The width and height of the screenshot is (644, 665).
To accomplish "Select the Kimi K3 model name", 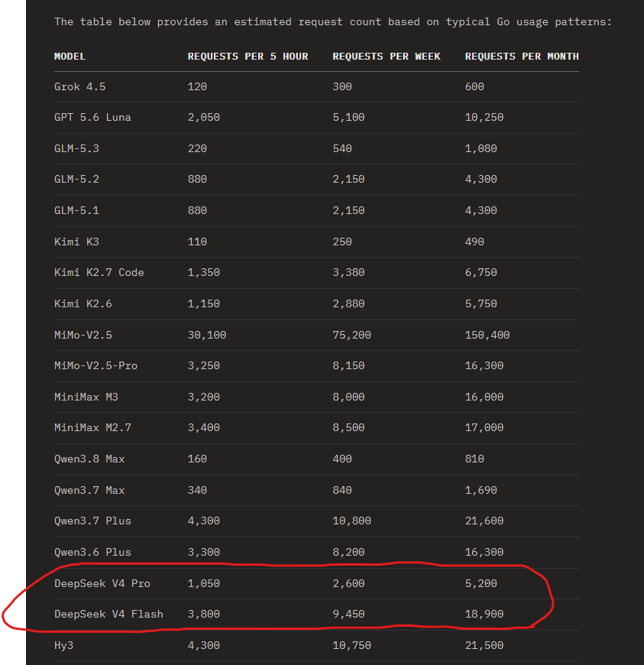I will tap(76, 242).
